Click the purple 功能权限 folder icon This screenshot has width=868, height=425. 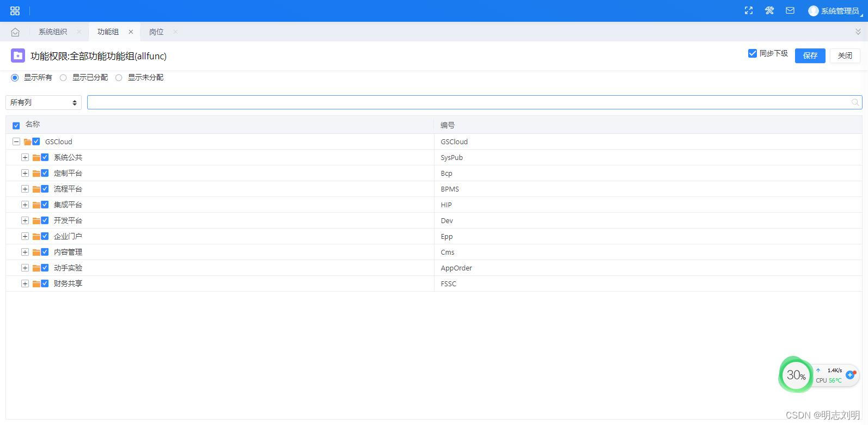[18, 56]
